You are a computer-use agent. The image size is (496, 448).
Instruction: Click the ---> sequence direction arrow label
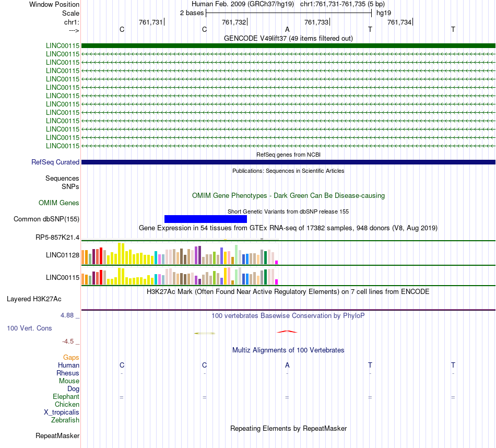click(x=74, y=30)
